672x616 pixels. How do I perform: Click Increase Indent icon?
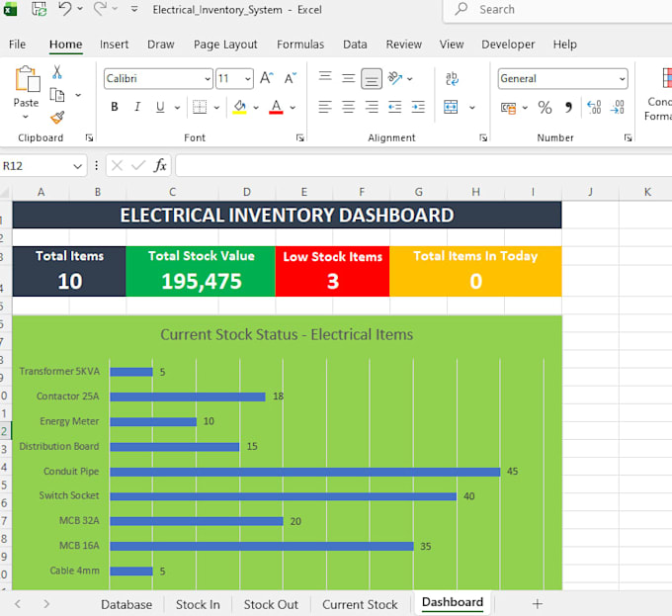tap(418, 107)
